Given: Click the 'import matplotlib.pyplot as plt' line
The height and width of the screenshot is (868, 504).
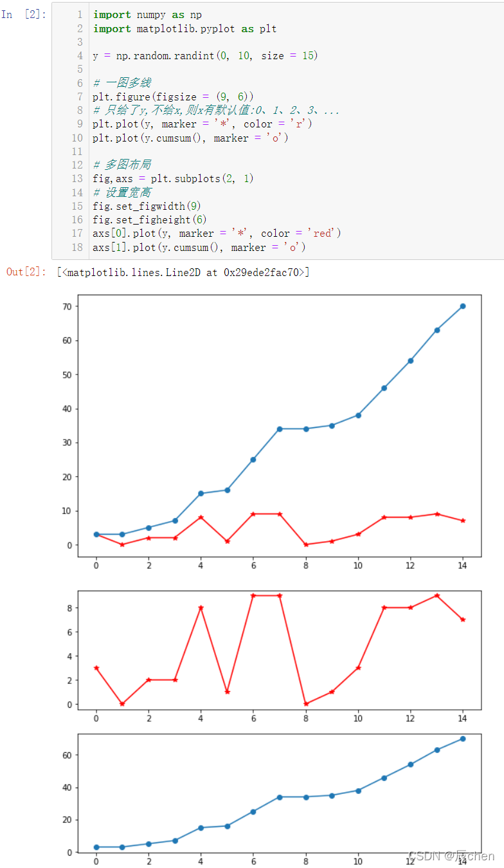Looking at the screenshot, I should pyautogui.click(x=185, y=28).
